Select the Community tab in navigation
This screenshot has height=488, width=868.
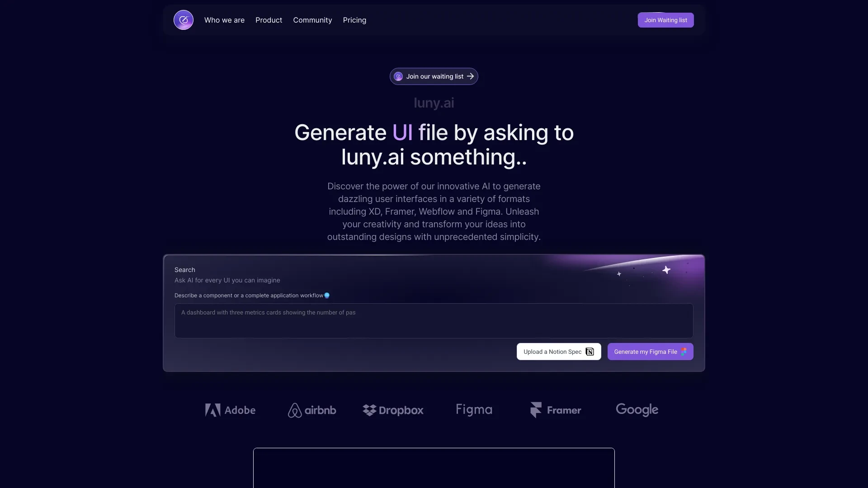[312, 20]
